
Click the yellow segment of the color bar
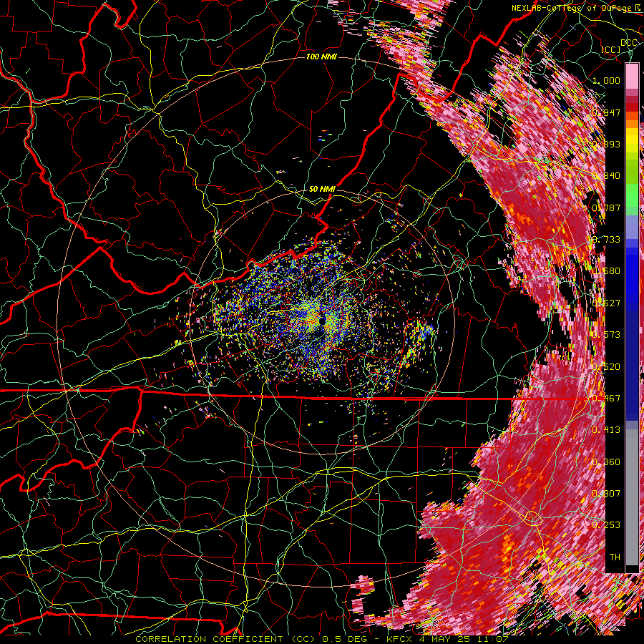[x=632, y=140]
